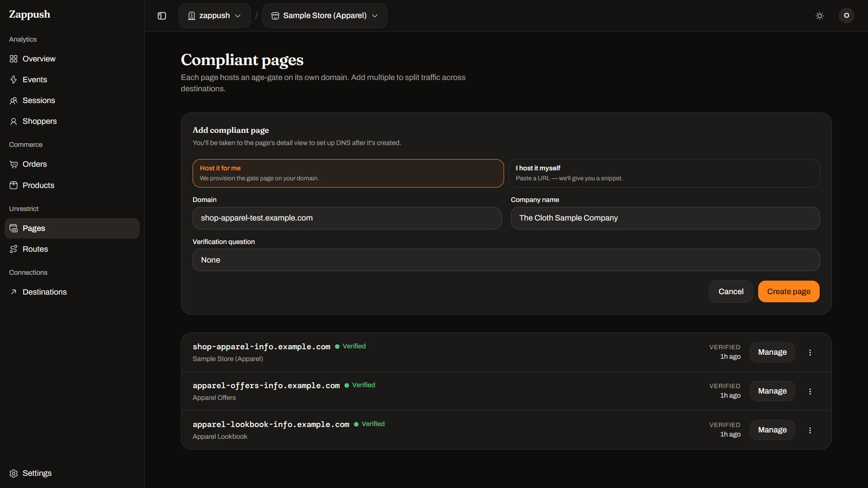The image size is (868, 488).
Task: Manage apparel-offers-info.example.com page
Action: (x=772, y=391)
